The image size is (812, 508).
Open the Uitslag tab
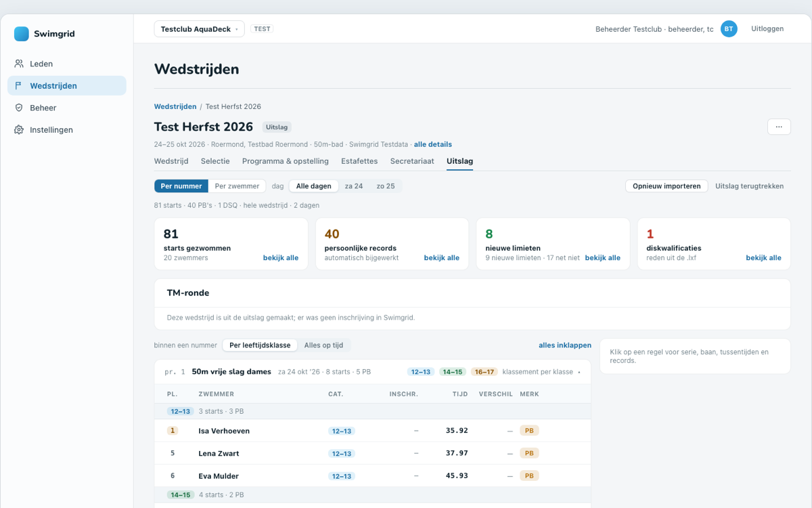click(x=460, y=161)
